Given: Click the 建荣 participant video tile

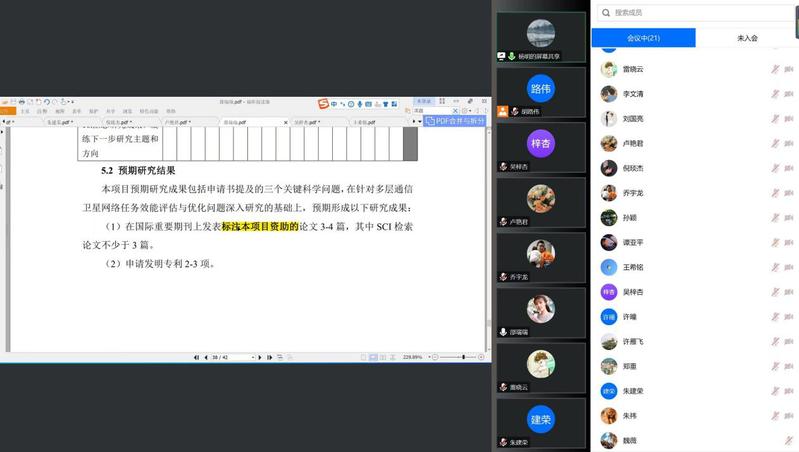Looking at the screenshot, I should (x=541, y=419).
